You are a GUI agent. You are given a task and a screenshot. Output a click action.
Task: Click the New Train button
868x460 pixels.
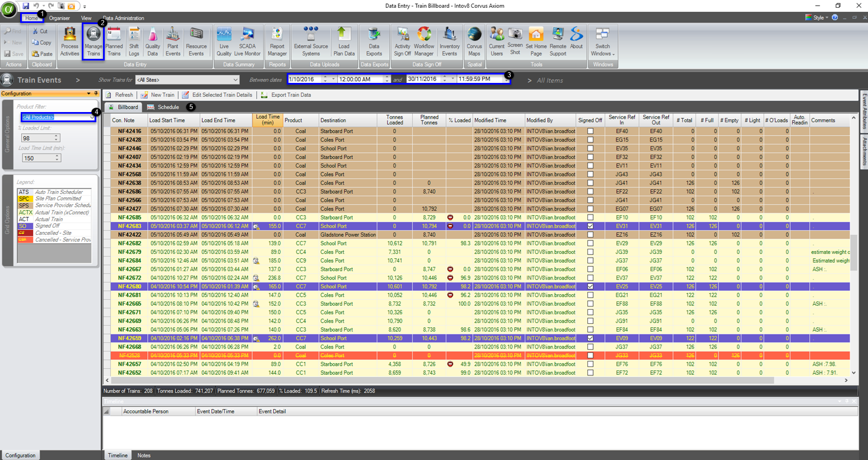coord(157,95)
